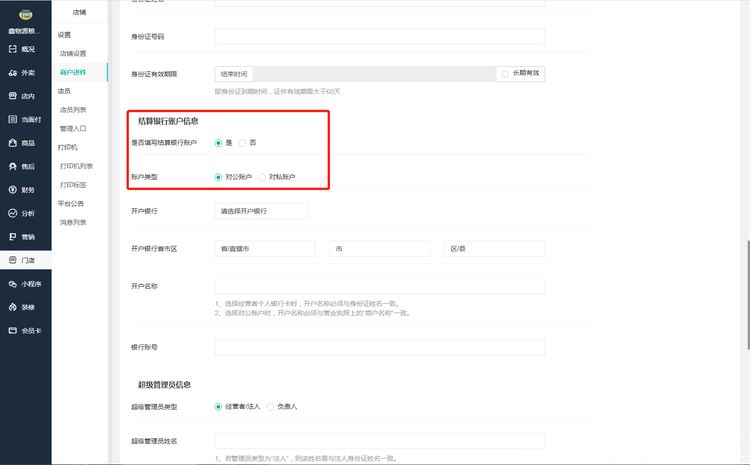Open the 区/县 district dropdown

(494, 249)
